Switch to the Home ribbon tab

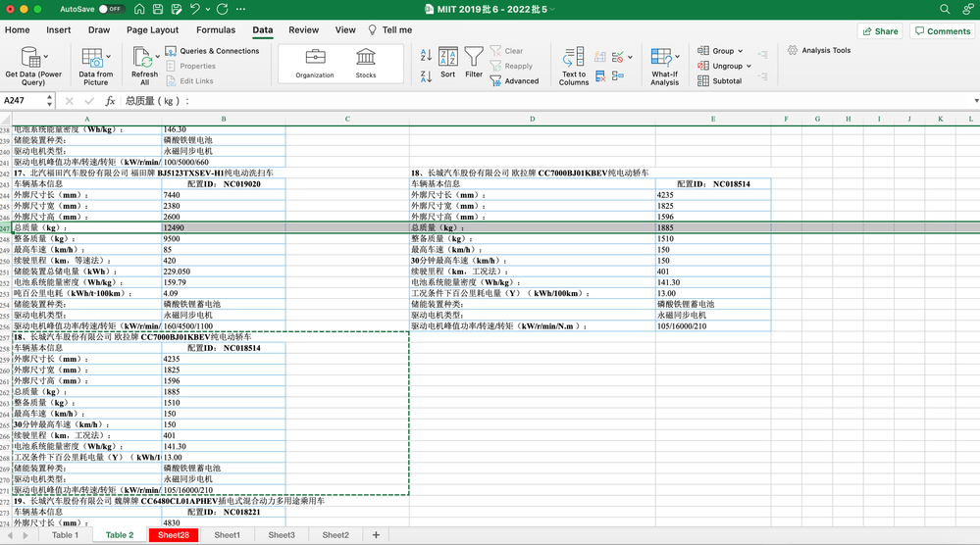click(x=17, y=30)
